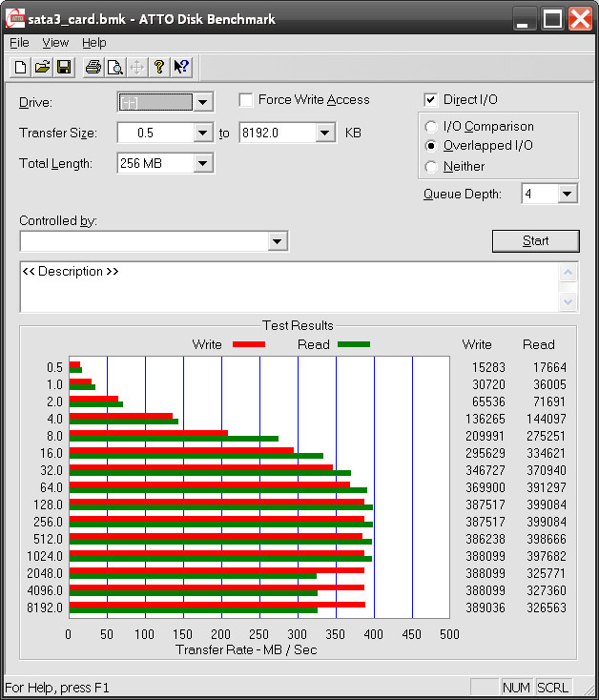Enable Force Write Access checkbox
599x700 pixels.
246,100
